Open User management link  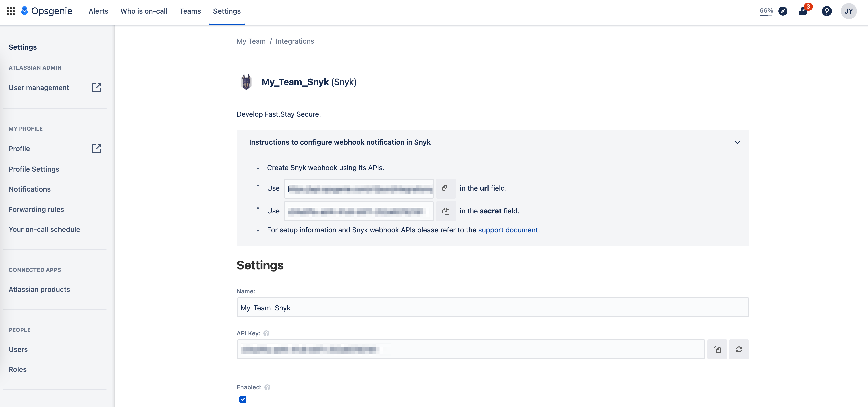[39, 88]
